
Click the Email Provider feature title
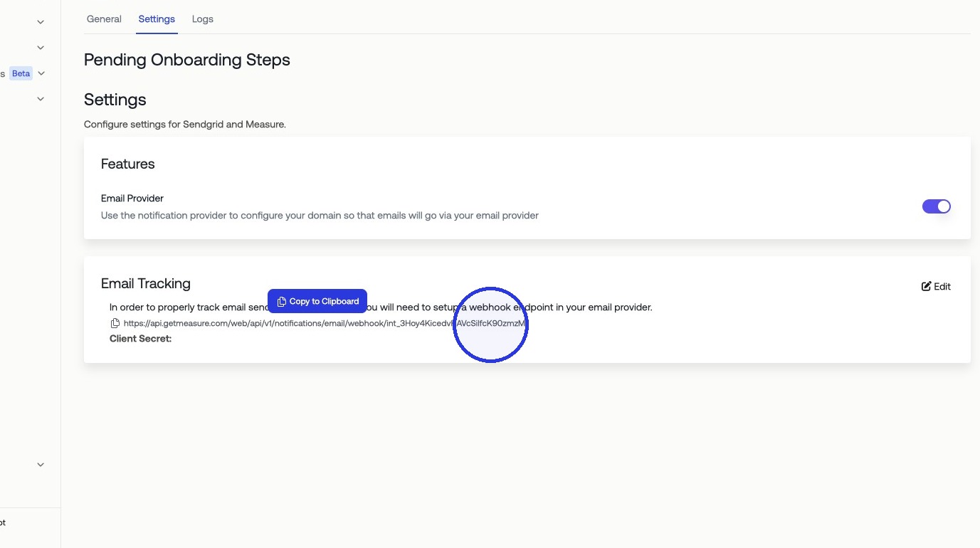pyautogui.click(x=132, y=199)
